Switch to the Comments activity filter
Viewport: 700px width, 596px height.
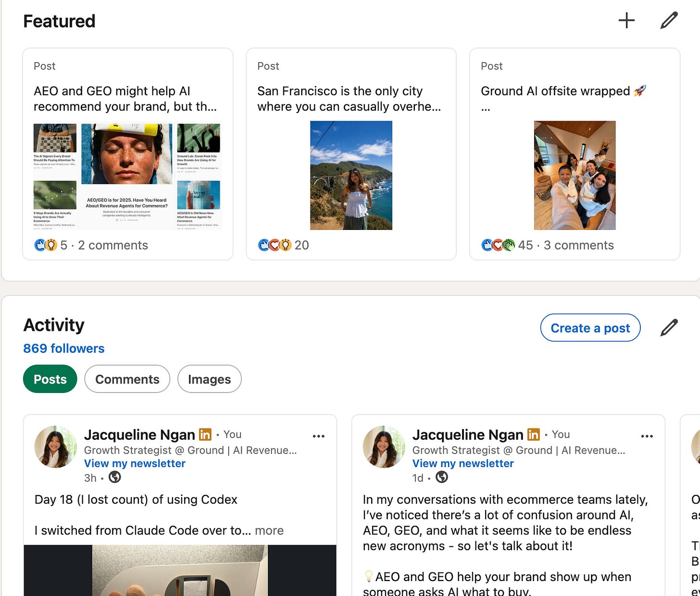coord(127,379)
